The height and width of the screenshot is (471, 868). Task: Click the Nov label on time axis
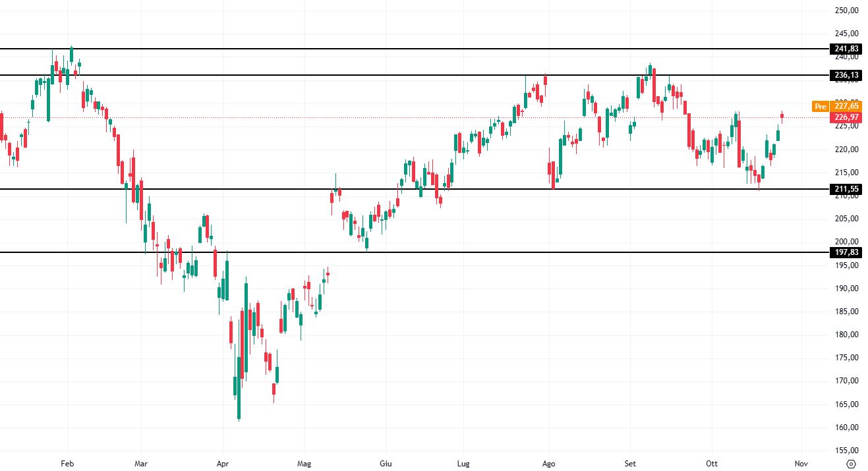(801, 464)
